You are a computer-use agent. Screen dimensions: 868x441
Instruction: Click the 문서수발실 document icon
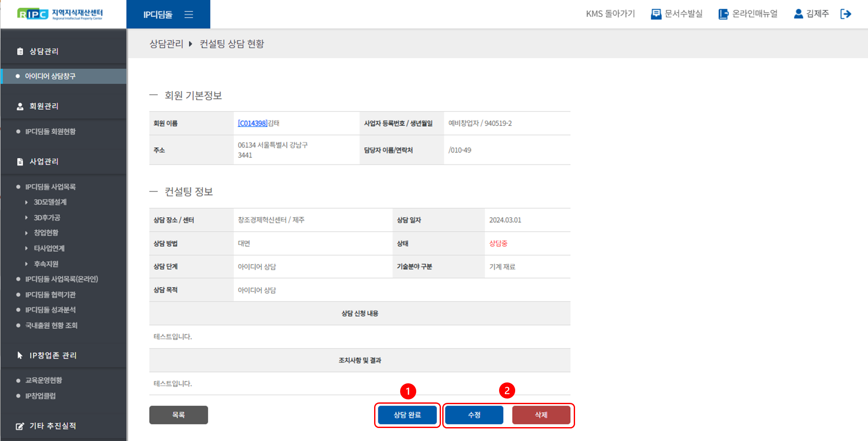pos(656,14)
